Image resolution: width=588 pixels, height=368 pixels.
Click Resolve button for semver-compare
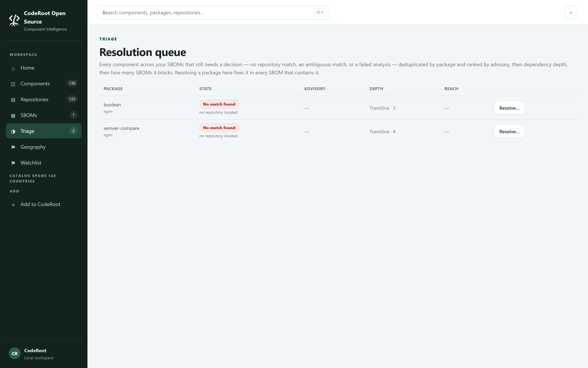(x=509, y=131)
